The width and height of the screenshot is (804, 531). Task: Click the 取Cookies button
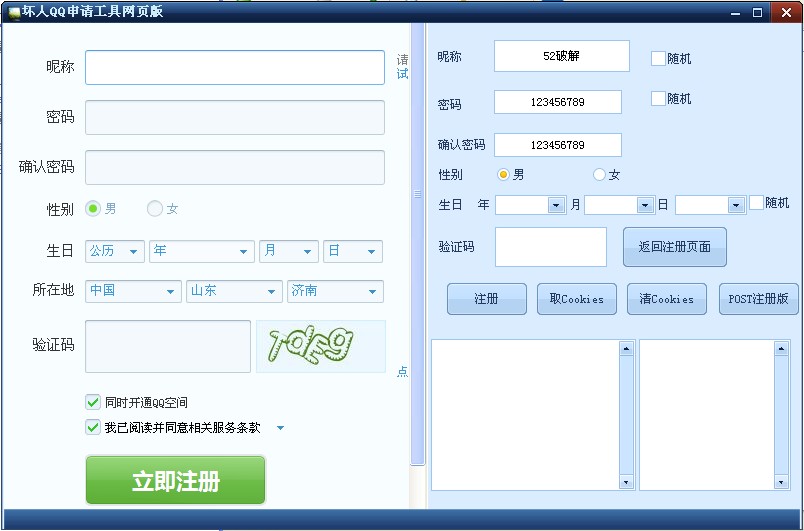pyautogui.click(x=577, y=299)
